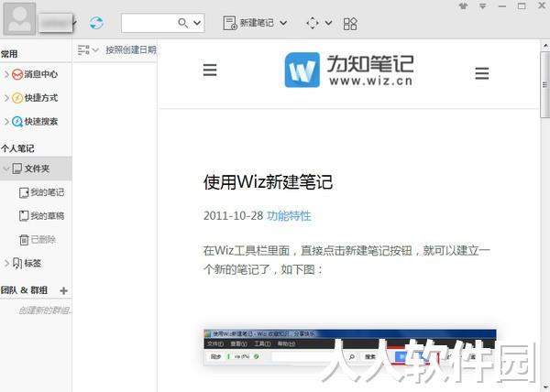Screen dimensions: 550x392
Task: Click the note list view-mode icon
Action: point(83,50)
